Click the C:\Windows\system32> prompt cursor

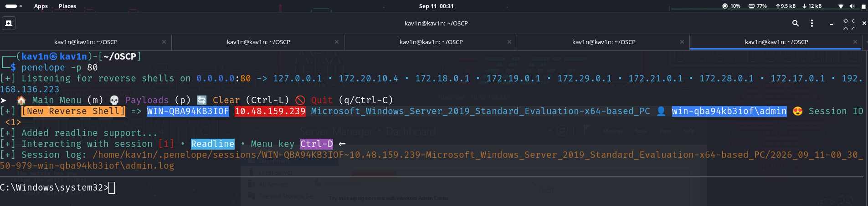pyautogui.click(x=112, y=187)
